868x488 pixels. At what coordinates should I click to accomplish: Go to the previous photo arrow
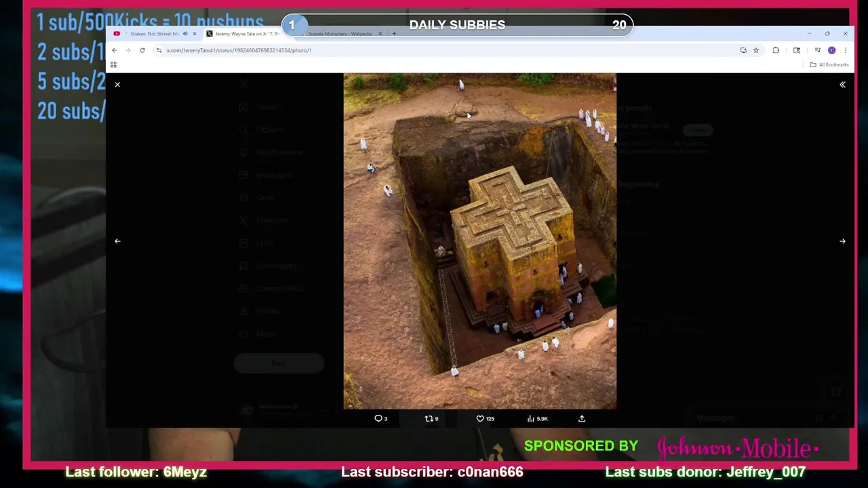tap(117, 241)
